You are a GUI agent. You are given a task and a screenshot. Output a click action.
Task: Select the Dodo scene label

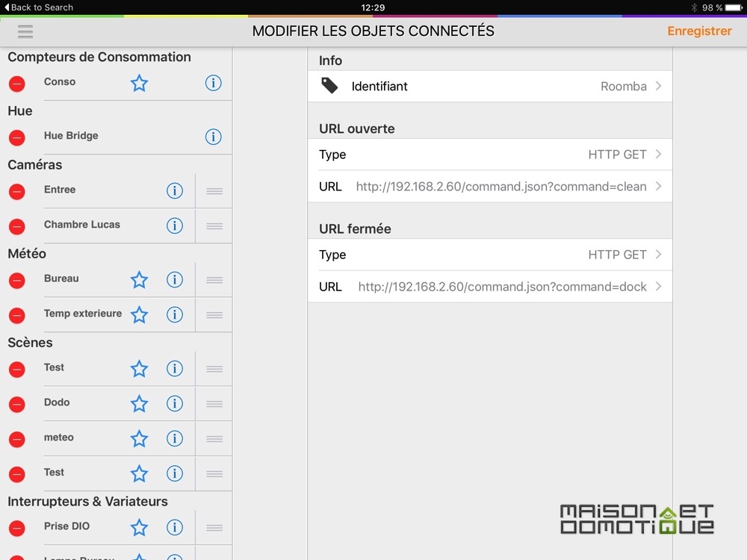click(57, 402)
